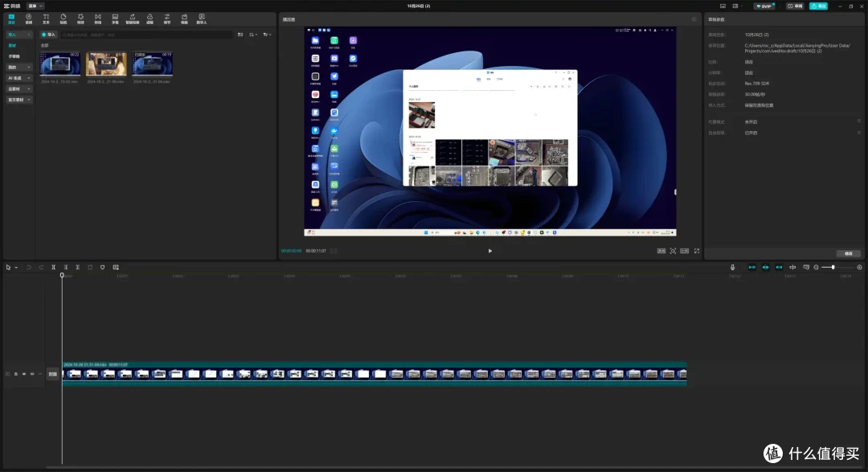
Task: Trim clip left of playhead
Action: click(66, 267)
